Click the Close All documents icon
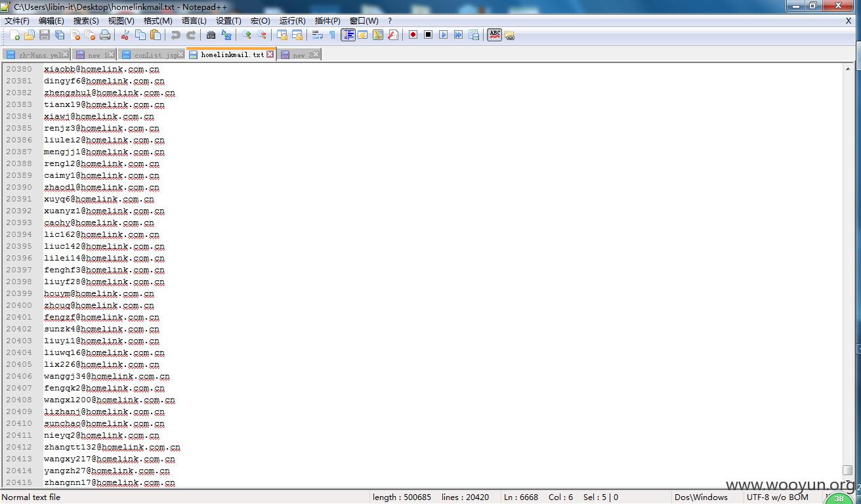 (90, 35)
